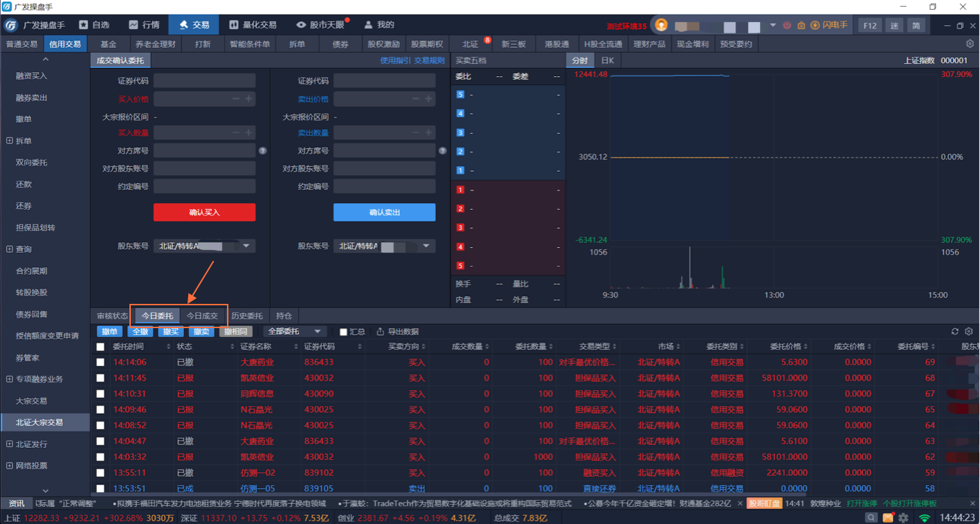This screenshot has height=524, width=980.
Task: Expand the 北证发行 sidebar item
Action: [10, 444]
